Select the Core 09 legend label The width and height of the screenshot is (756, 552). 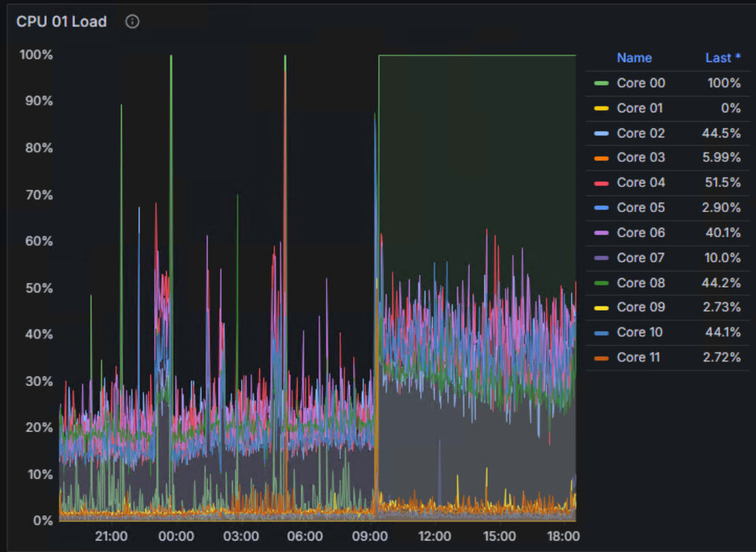click(641, 307)
